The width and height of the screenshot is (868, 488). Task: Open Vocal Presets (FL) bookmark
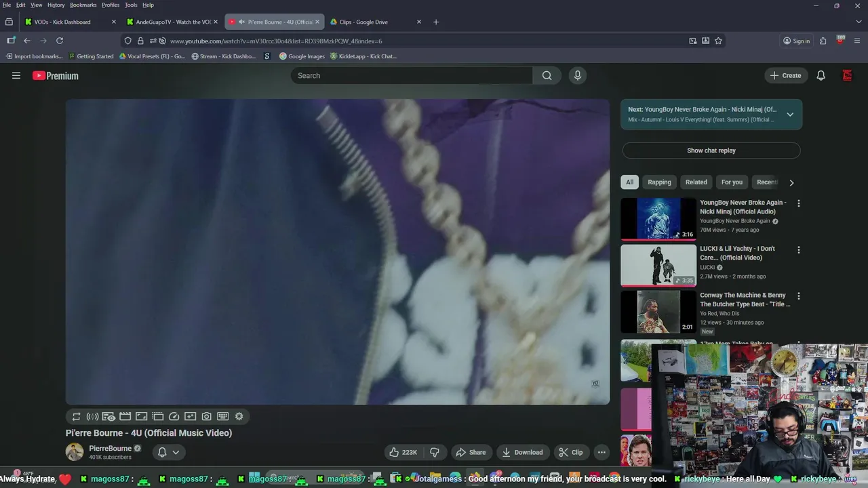pos(152,56)
